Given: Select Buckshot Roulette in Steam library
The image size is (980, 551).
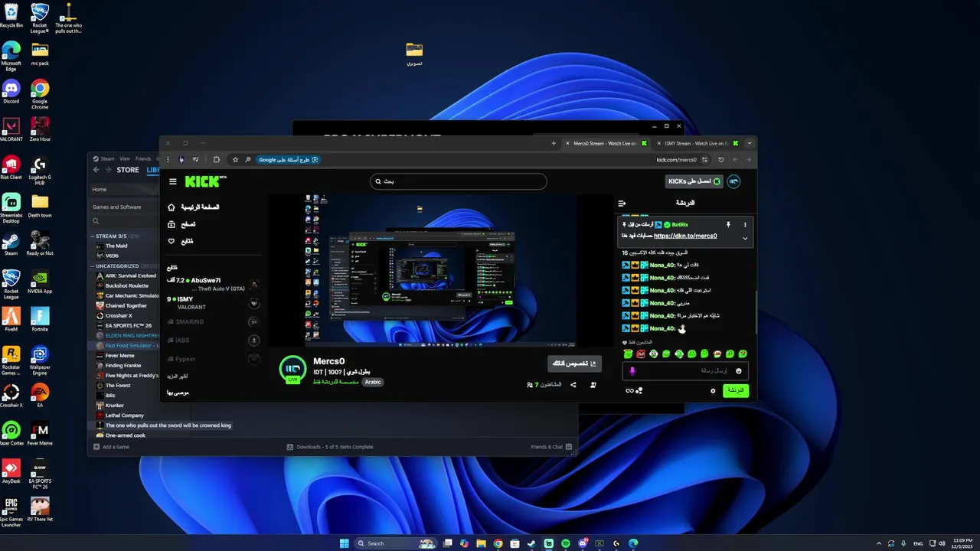Looking at the screenshot, I should [127, 285].
